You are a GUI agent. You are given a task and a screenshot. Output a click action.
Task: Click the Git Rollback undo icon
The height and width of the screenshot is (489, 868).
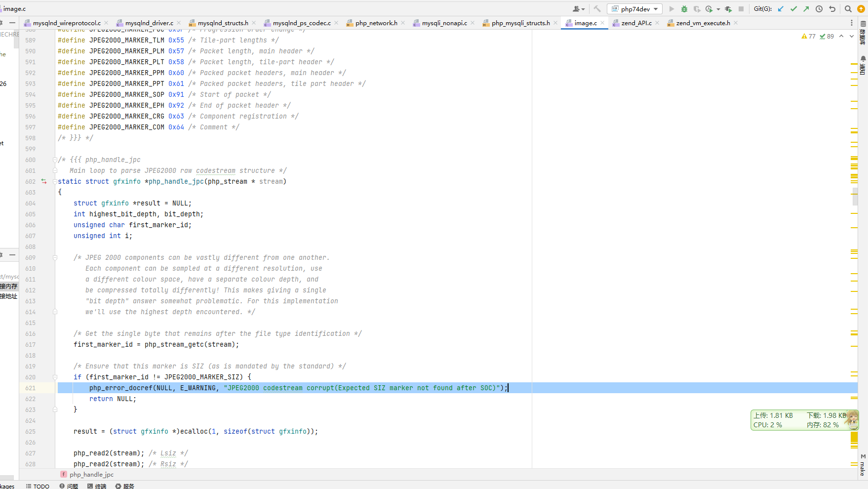coord(832,9)
